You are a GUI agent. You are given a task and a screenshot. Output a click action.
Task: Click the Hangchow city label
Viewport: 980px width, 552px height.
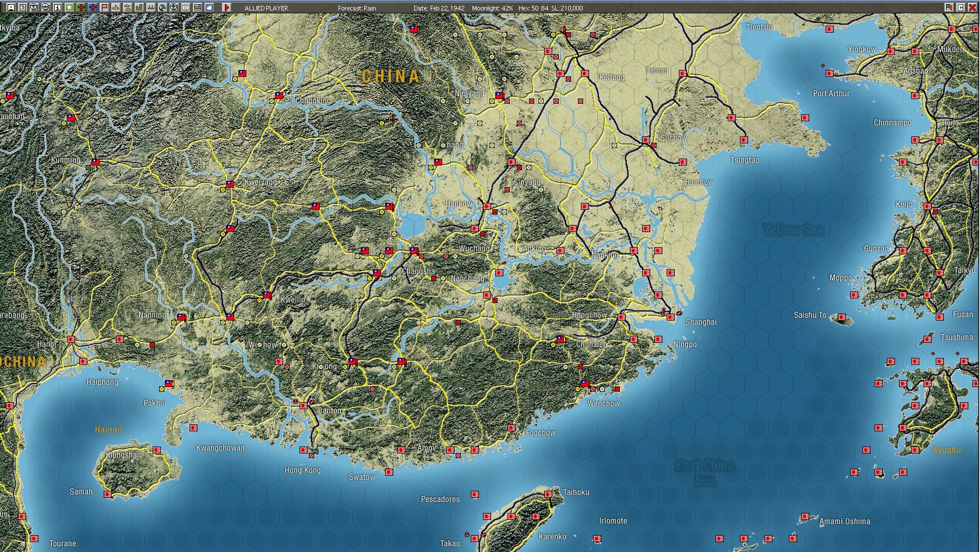(589, 315)
